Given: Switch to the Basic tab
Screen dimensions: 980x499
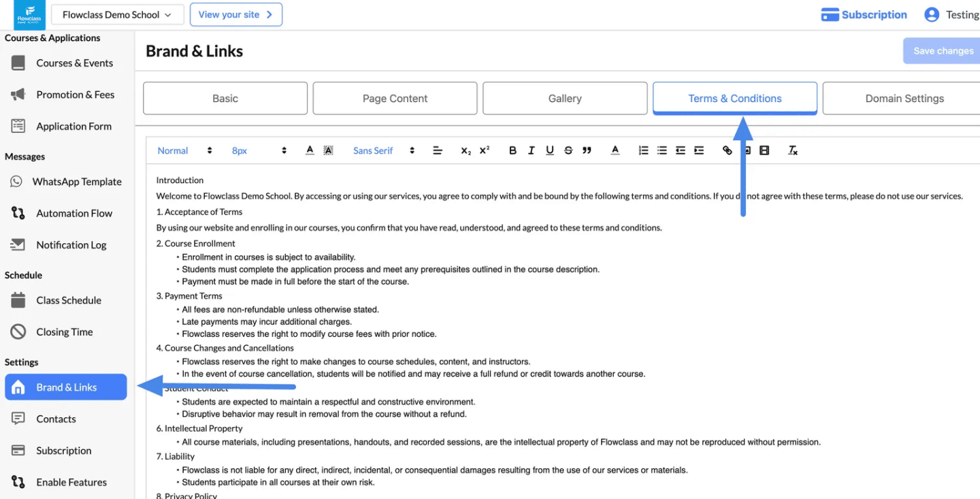Looking at the screenshot, I should (225, 98).
